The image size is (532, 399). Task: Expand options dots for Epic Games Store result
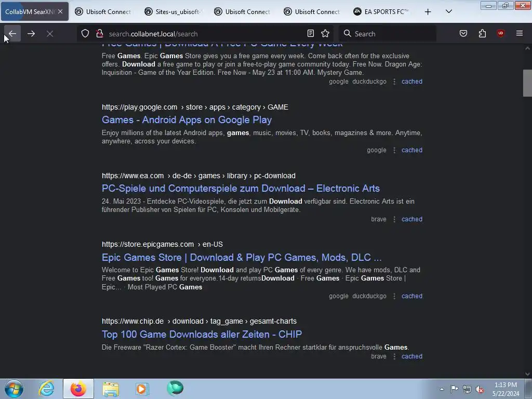[394, 296]
